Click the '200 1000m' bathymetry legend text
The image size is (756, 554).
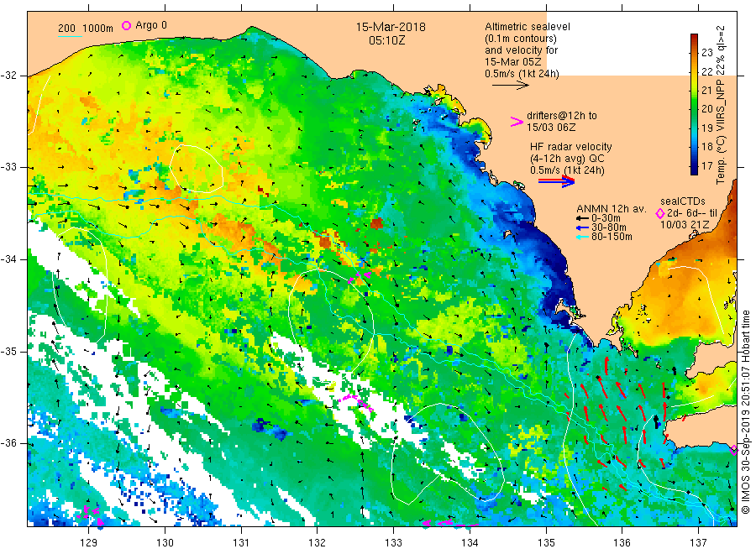pyautogui.click(x=86, y=29)
